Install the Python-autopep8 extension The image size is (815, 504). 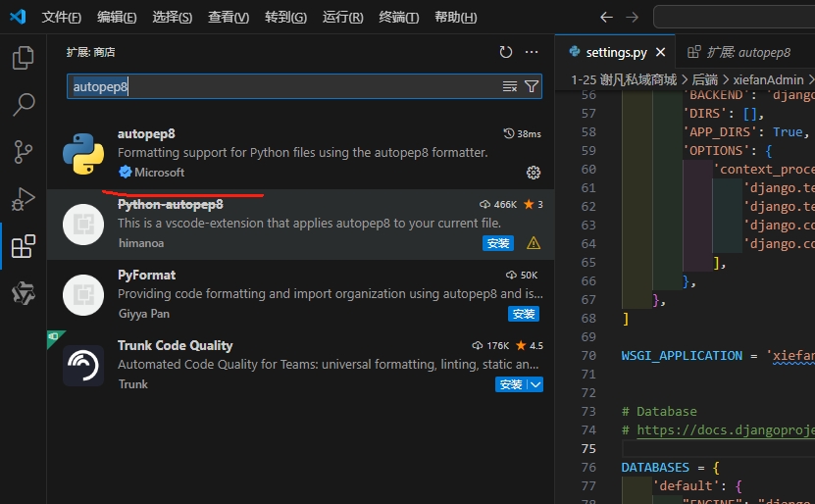click(498, 243)
